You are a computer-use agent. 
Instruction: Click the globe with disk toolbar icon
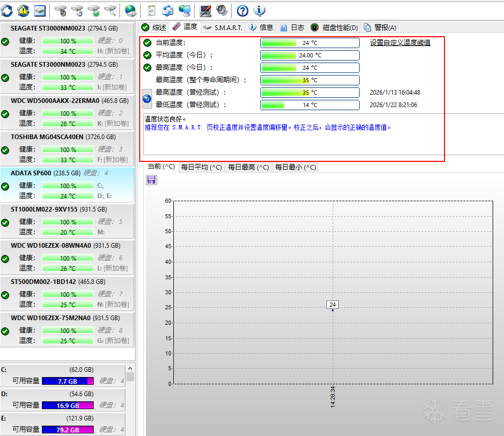131,10
